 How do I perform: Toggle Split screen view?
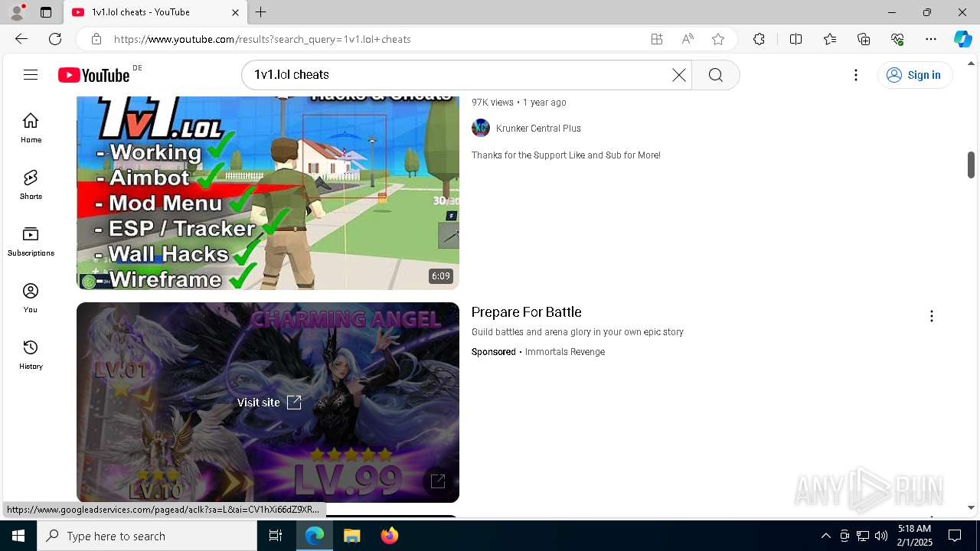click(x=795, y=39)
